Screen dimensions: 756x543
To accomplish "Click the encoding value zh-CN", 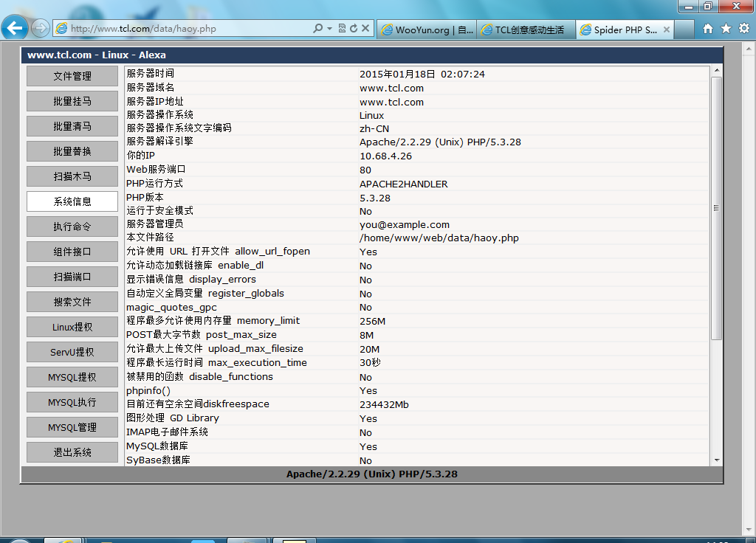I will (x=374, y=128).
